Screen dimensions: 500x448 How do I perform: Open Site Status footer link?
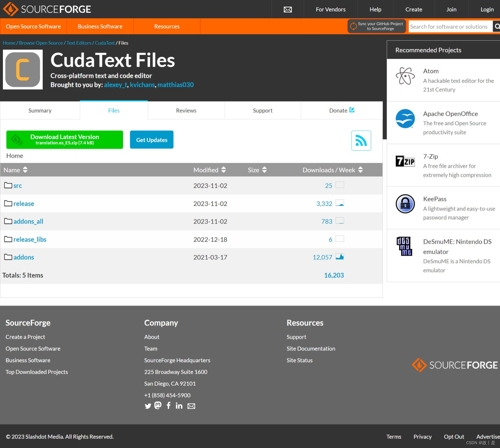[x=299, y=360]
